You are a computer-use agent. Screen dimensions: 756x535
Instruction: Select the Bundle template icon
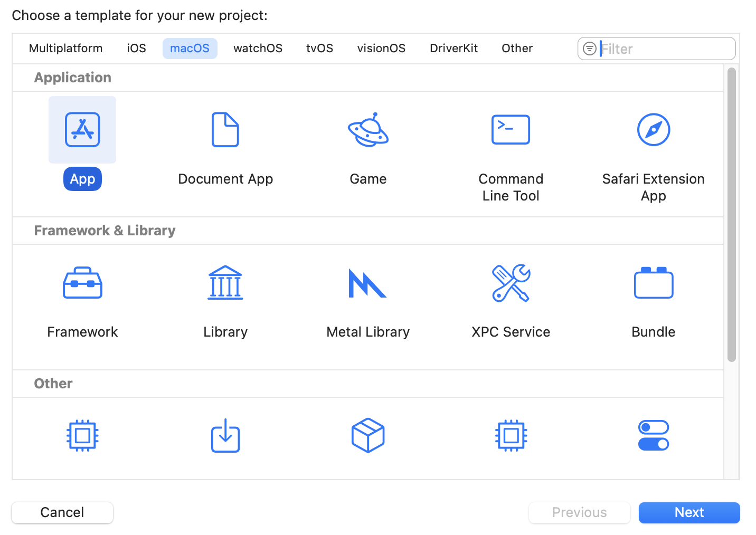(x=653, y=283)
